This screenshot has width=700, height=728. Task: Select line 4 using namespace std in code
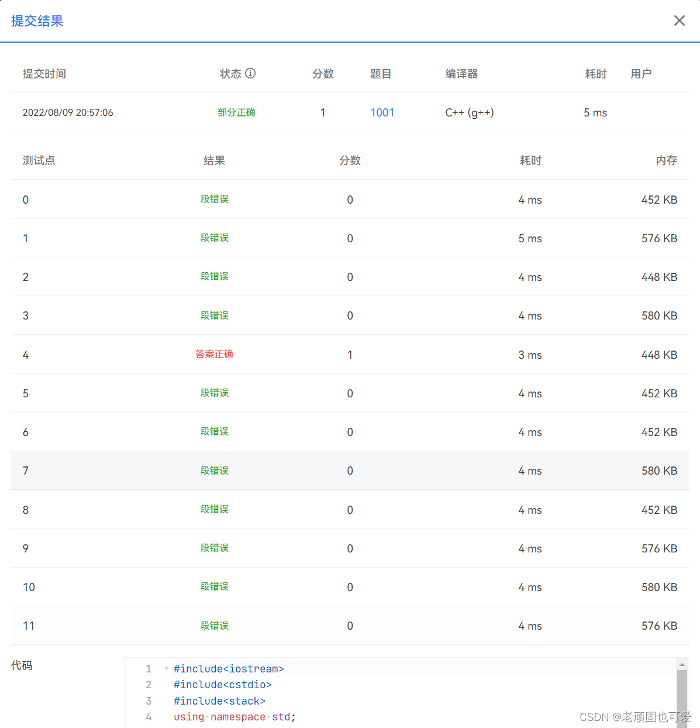pyautogui.click(x=234, y=716)
